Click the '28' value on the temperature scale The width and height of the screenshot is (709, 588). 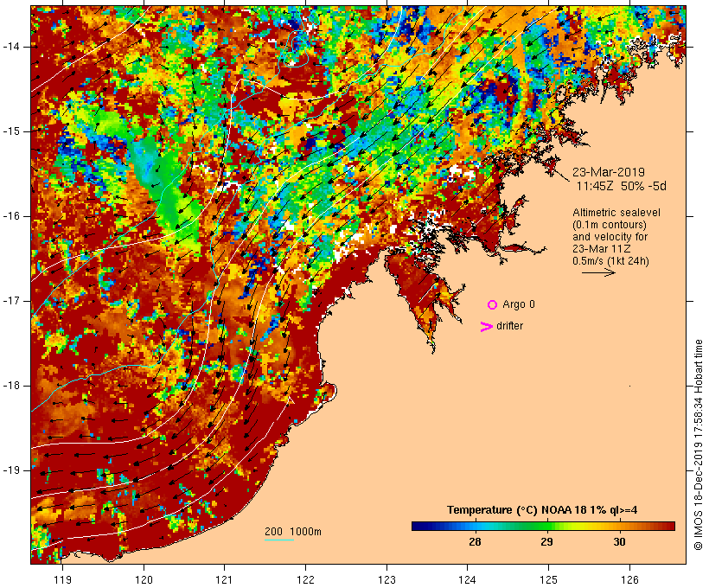[x=475, y=542]
